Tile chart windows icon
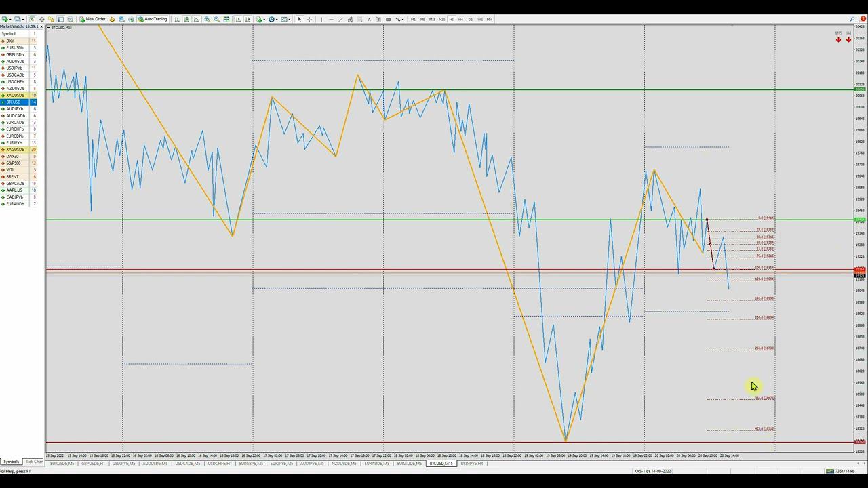 click(226, 19)
